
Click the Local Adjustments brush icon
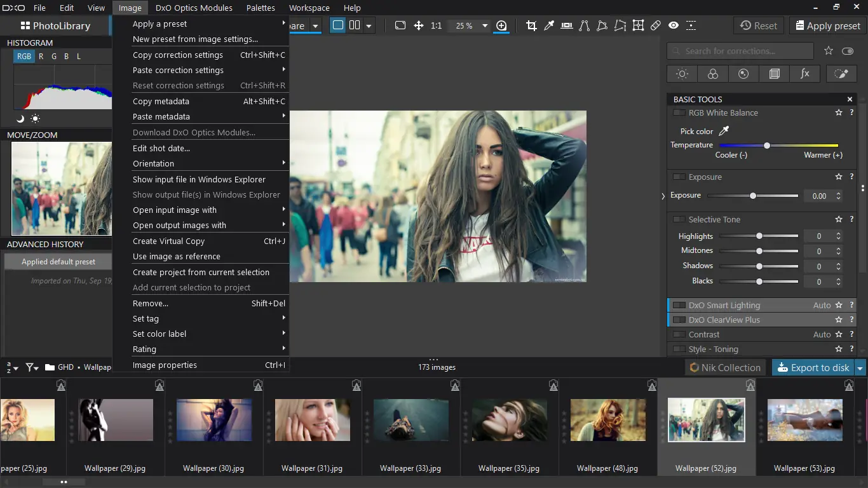(841, 74)
